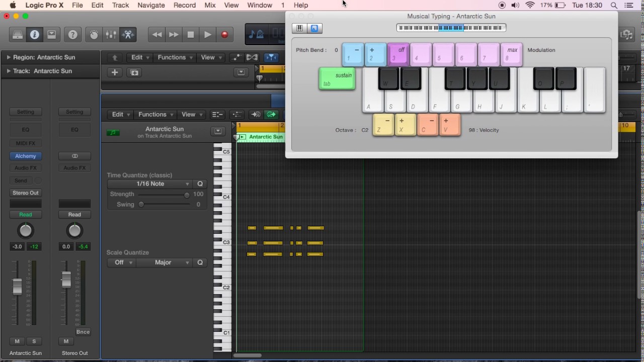Click the up-arrow display level button in tracks area
Viewport: 644px width, 362px height.
(115, 57)
